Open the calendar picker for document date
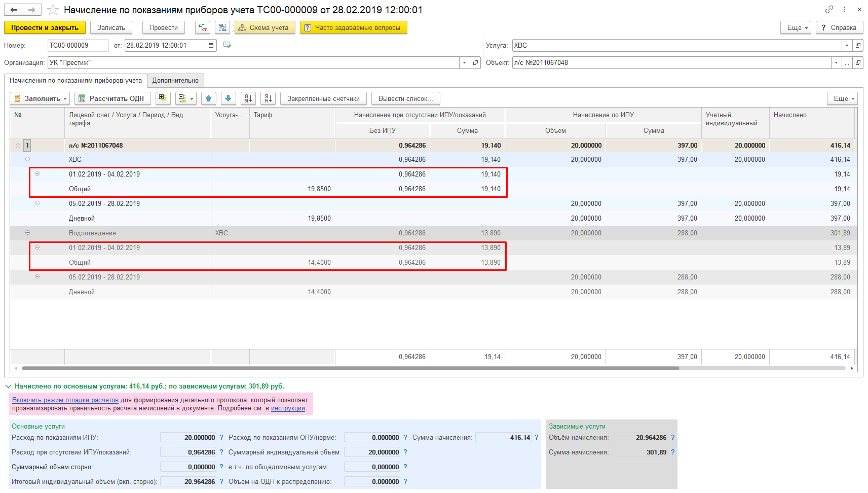This screenshot has width=868, height=493. [x=211, y=46]
